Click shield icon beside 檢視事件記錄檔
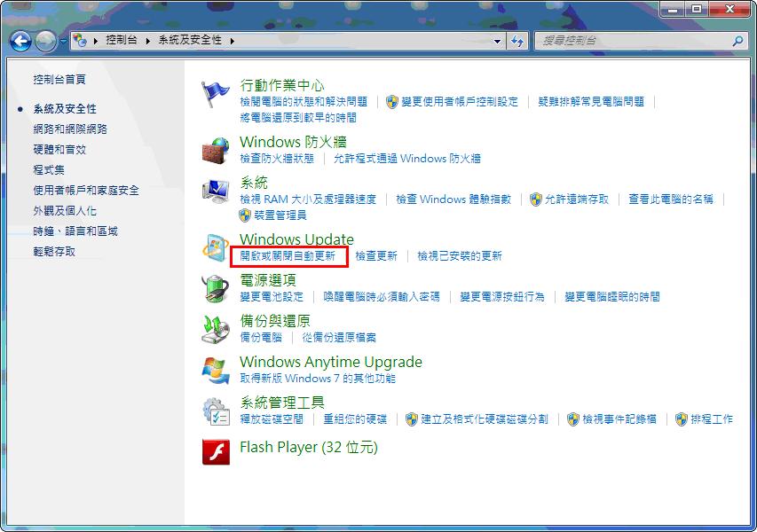Image resolution: width=757 pixels, height=532 pixels. 573,419
